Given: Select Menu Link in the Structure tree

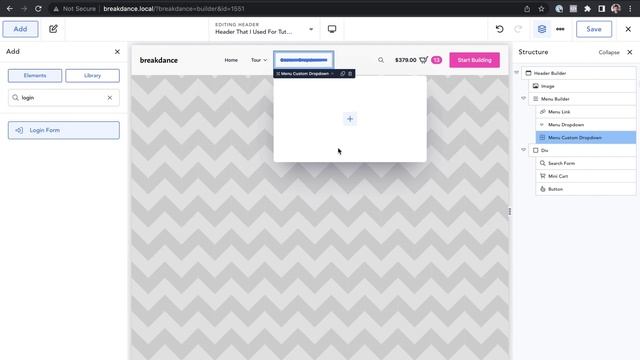Looking at the screenshot, I should pyautogui.click(x=586, y=112).
